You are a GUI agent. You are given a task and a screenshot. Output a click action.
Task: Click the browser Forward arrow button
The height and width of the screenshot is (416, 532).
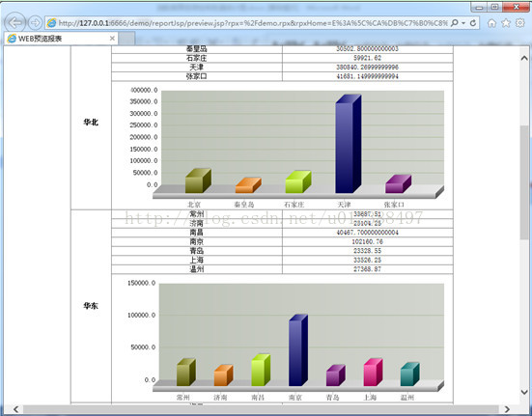click(x=35, y=23)
